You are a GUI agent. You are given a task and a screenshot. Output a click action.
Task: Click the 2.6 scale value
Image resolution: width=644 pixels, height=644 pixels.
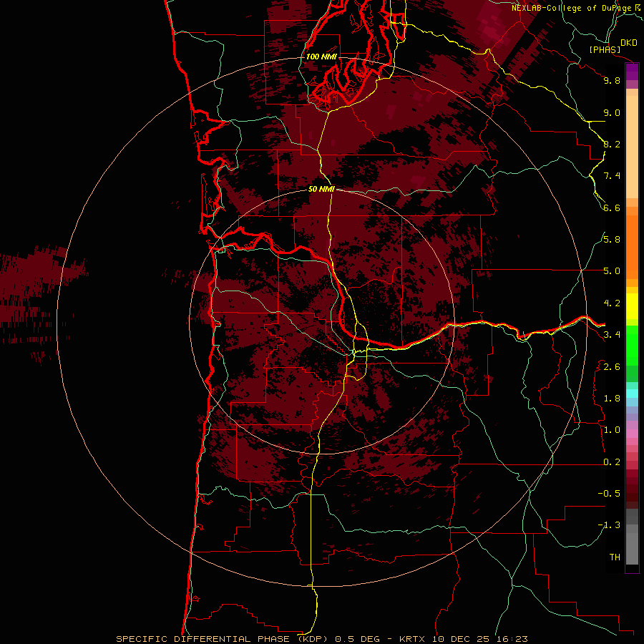tap(612, 367)
